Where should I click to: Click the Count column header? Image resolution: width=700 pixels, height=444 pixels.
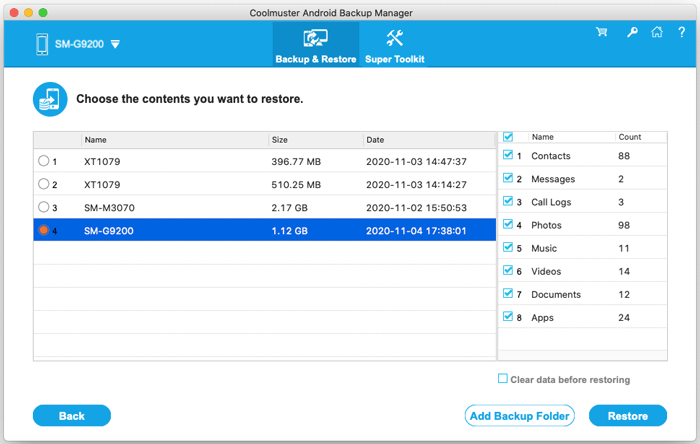[x=629, y=137]
